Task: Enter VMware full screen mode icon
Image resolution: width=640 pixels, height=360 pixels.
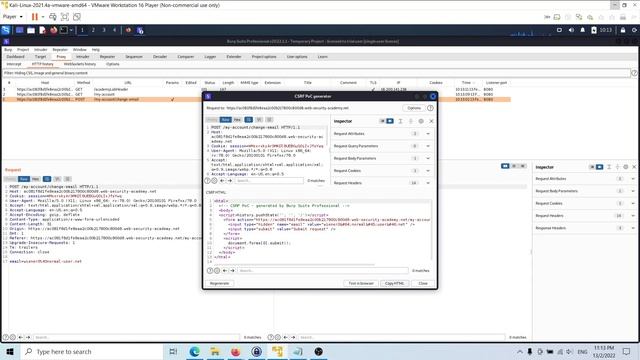Action: pos(64,17)
